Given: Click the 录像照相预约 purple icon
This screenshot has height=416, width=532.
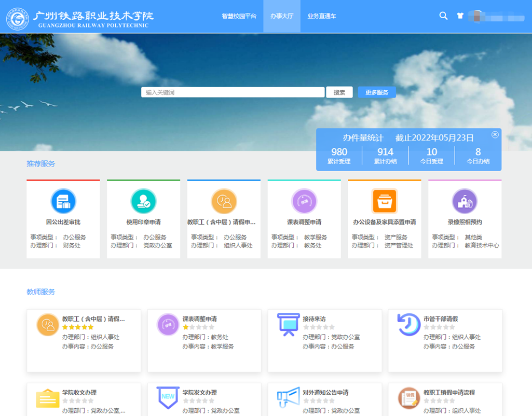Looking at the screenshot, I should [465, 201].
